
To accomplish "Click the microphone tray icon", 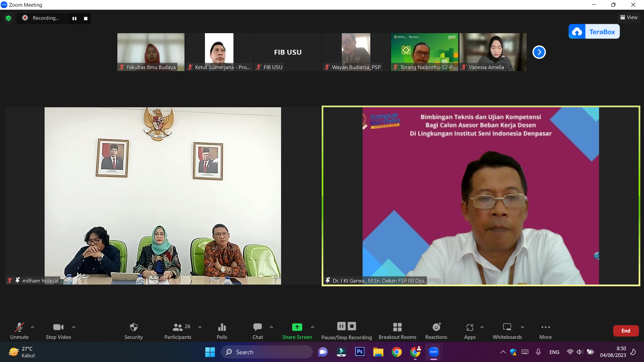I will 538,352.
